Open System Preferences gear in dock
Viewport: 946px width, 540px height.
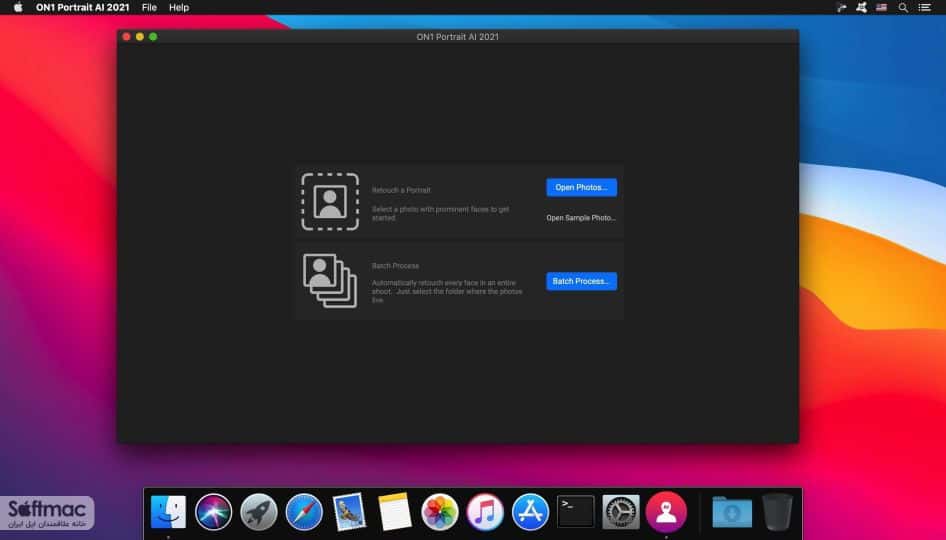tap(621, 512)
